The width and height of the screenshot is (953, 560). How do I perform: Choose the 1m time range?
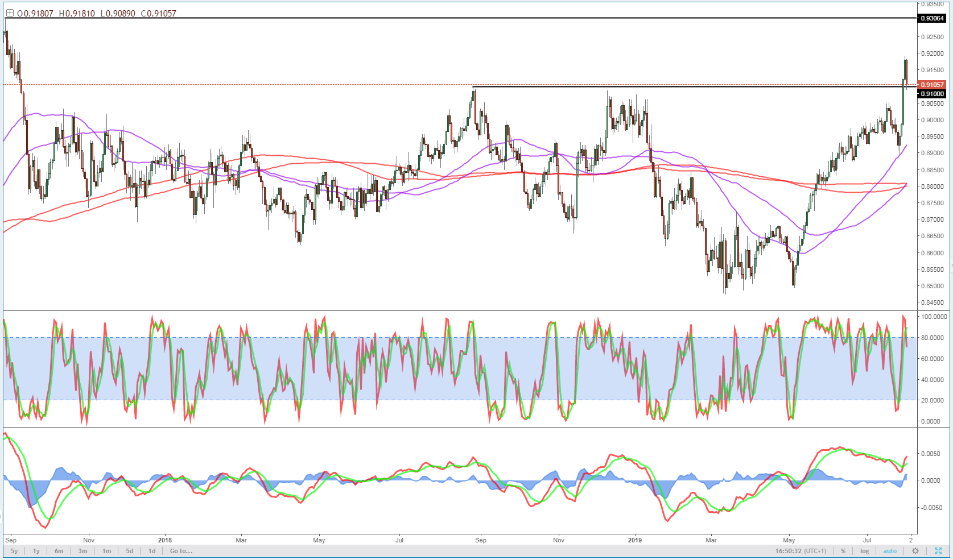(x=107, y=551)
